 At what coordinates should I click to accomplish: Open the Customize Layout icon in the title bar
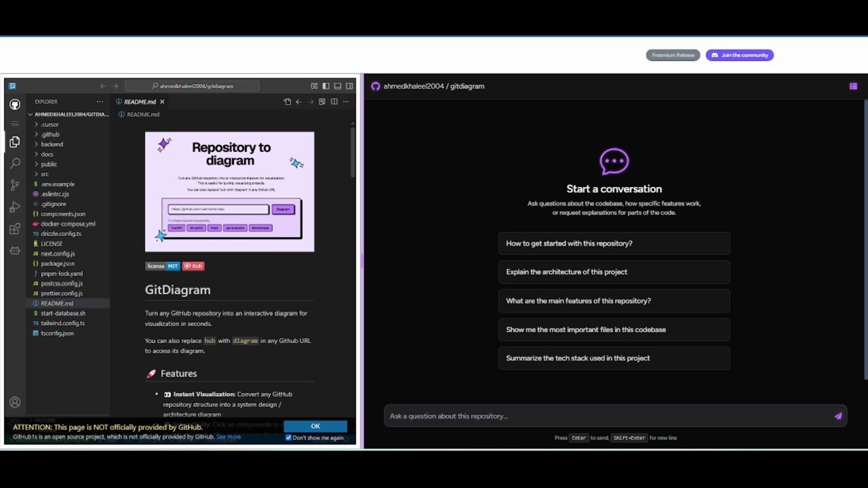coord(314,86)
